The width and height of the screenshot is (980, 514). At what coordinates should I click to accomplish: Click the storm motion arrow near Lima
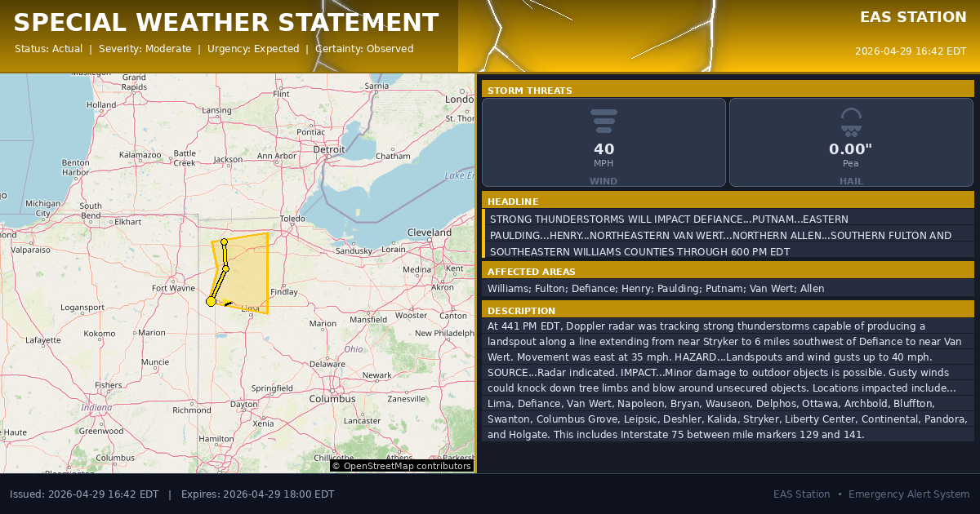tap(230, 304)
